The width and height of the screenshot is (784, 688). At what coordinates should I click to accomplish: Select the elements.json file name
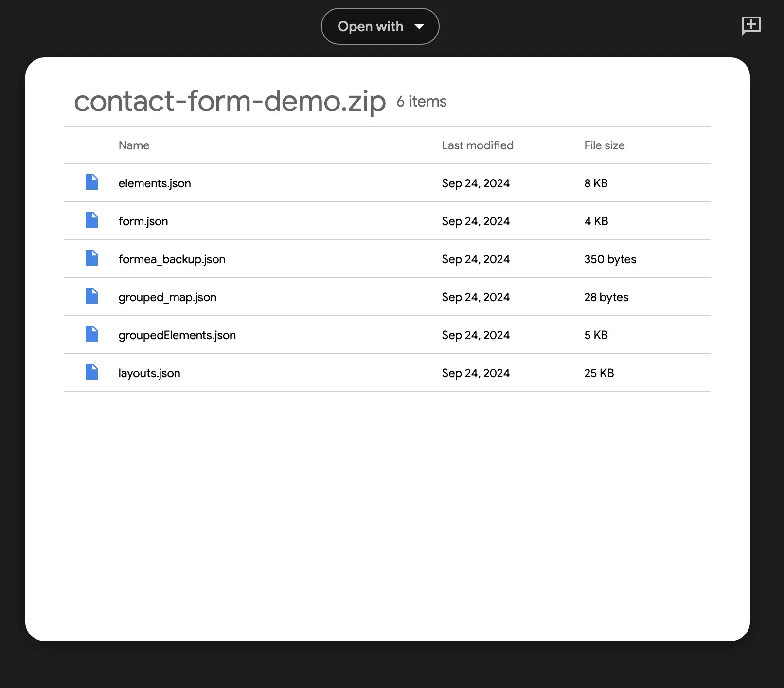pyautogui.click(x=155, y=183)
